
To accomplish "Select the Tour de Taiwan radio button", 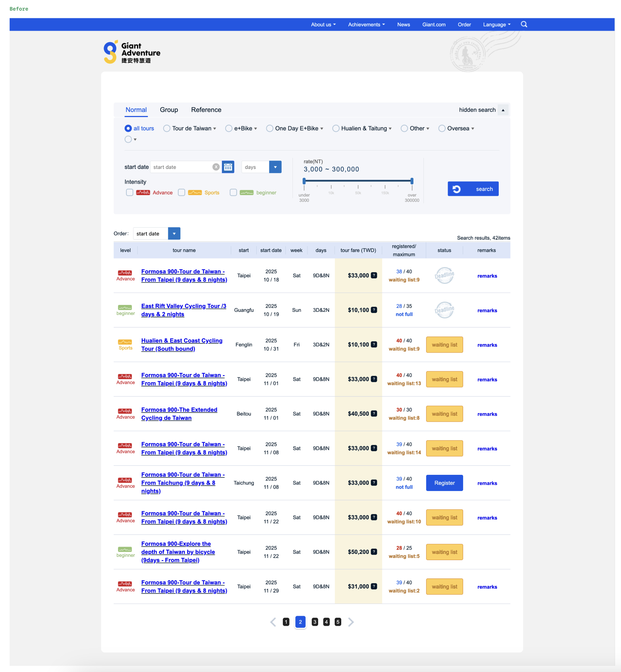I will (167, 128).
